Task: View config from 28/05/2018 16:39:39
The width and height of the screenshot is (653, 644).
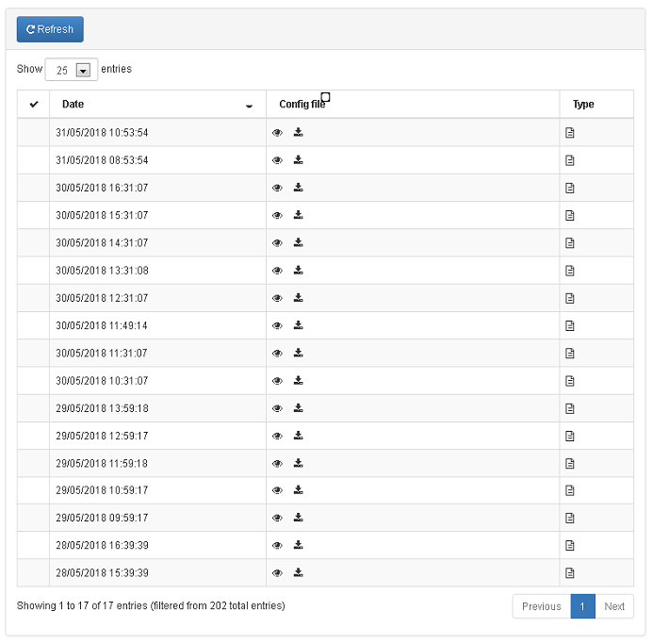Action: (277, 545)
